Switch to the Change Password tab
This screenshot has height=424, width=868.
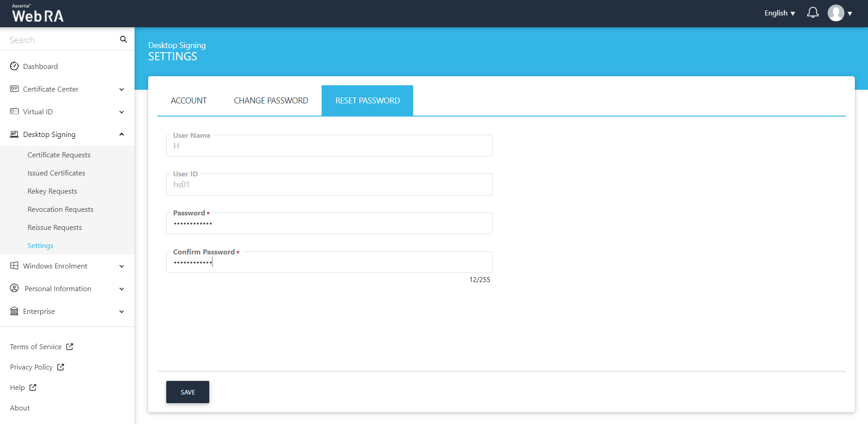point(271,101)
